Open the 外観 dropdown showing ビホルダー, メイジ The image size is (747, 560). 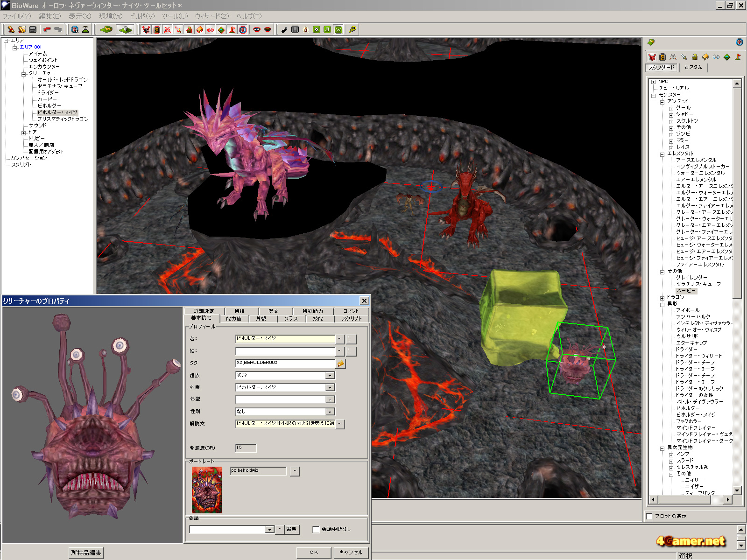[x=330, y=388]
